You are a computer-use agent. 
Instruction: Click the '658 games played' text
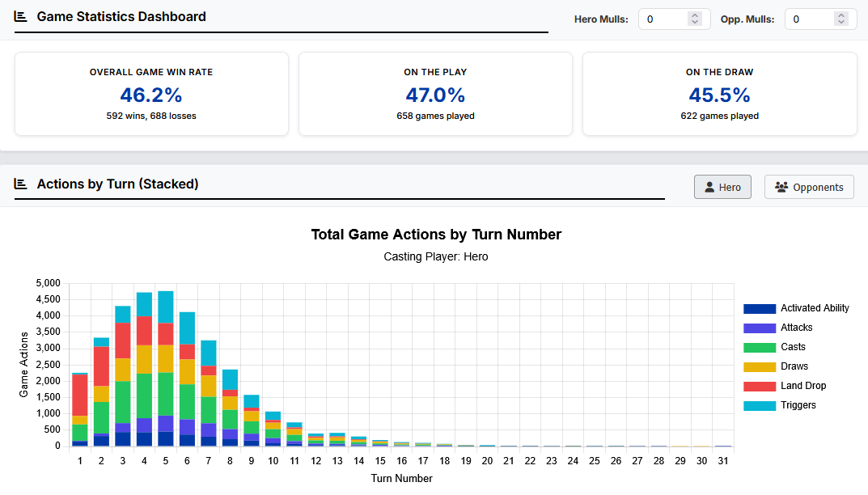[436, 116]
